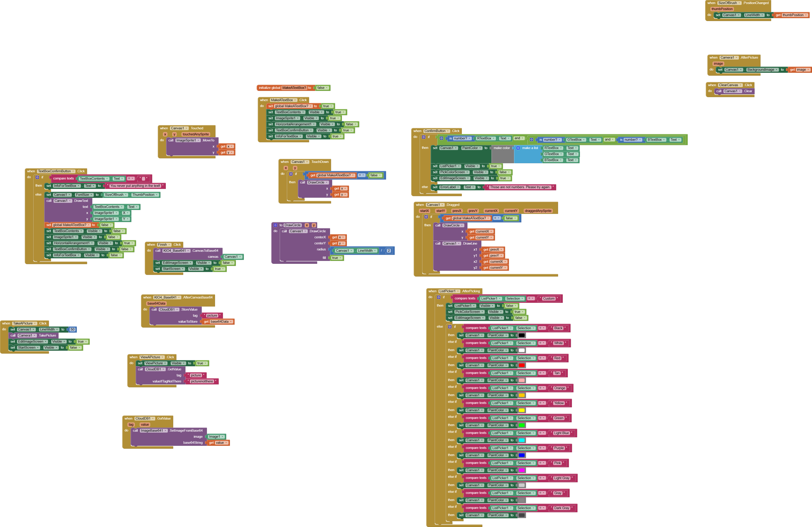Screen dimensions: 812x527
Task: Click gear icon on TextBoxConfirmButton if block
Action: point(37,177)
